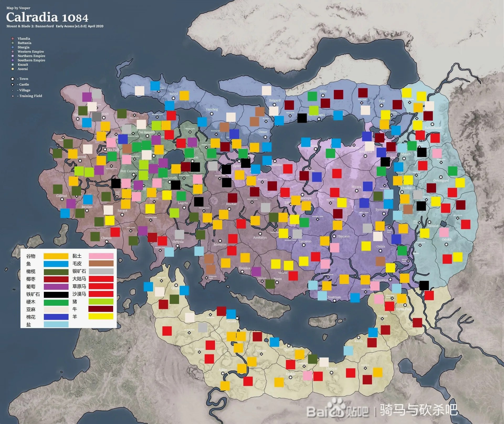The width and height of the screenshot is (504, 424).
Task: Click the Western Empire faction color square
Action: click(x=12, y=51)
